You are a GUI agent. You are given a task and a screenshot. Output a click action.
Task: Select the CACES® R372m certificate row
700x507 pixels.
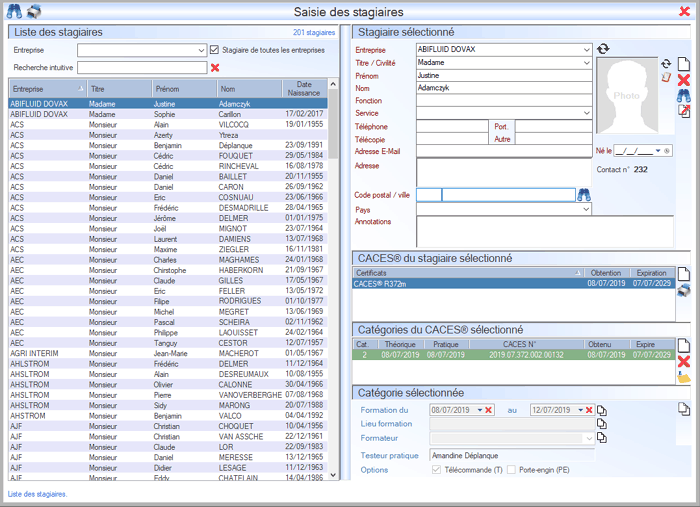pos(513,283)
